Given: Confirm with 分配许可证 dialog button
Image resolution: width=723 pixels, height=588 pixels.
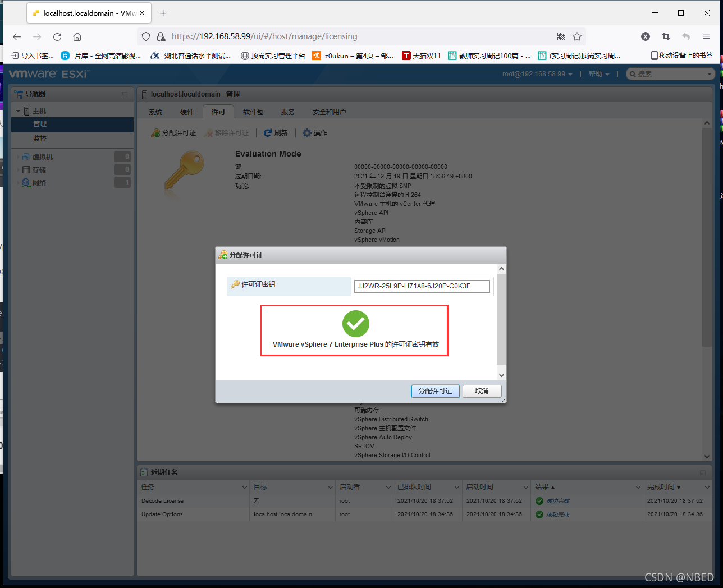Looking at the screenshot, I should (435, 391).
